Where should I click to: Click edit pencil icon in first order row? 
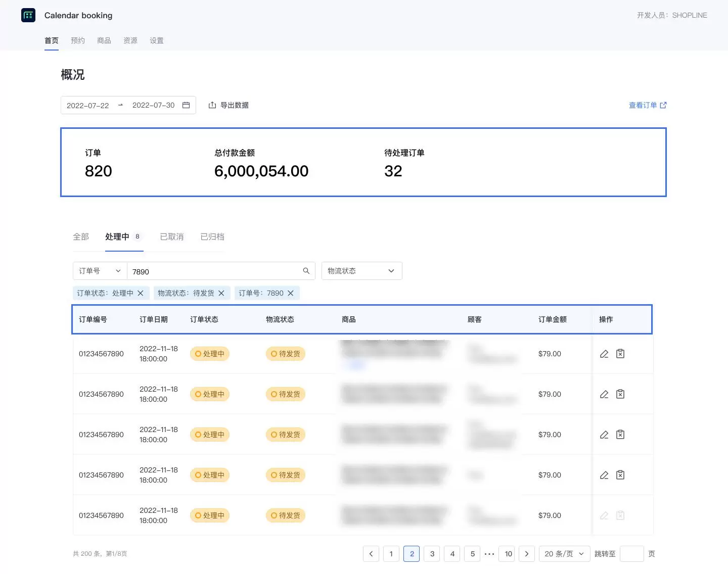(x=604, y=354)
